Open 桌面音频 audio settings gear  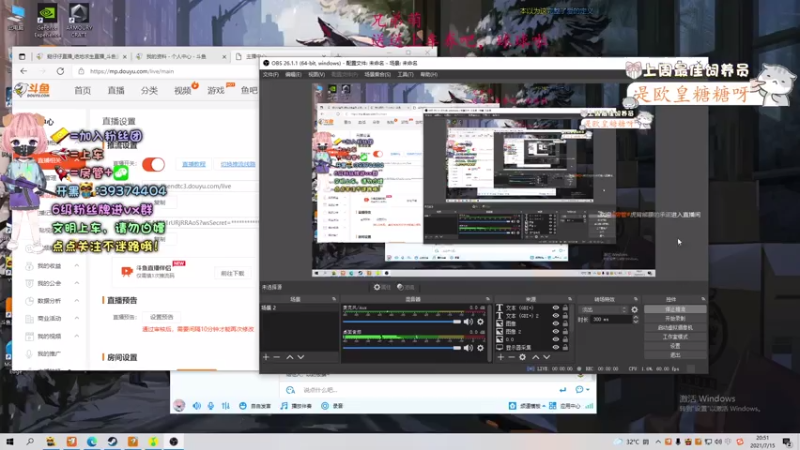point(480,348)
